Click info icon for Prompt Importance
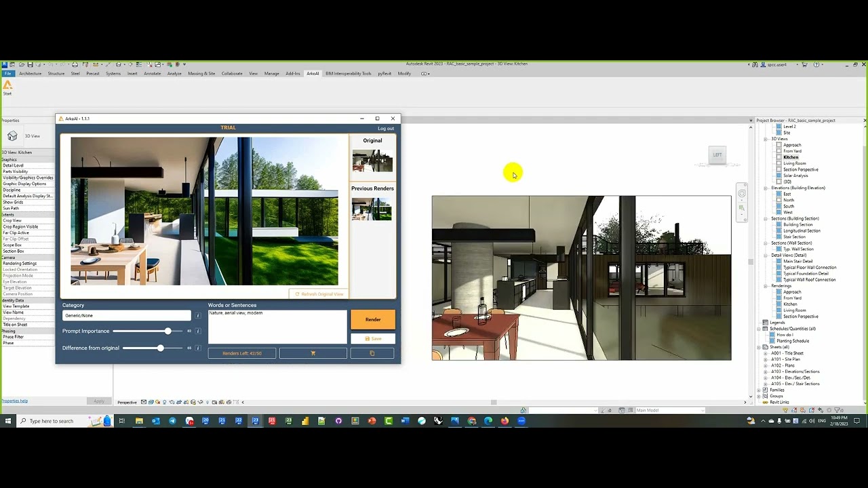The image size is (868, 488). pyautogui.click(x=198, y=331)
